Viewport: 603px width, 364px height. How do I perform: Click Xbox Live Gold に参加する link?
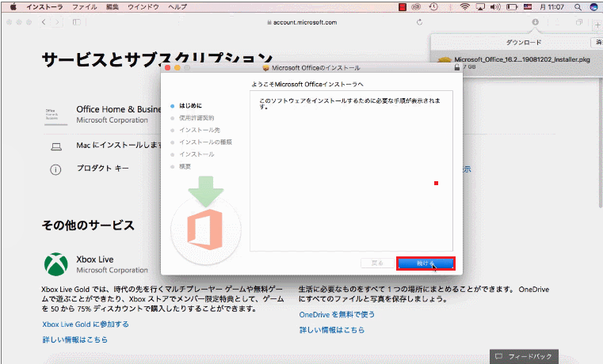(x=86, y=324)
